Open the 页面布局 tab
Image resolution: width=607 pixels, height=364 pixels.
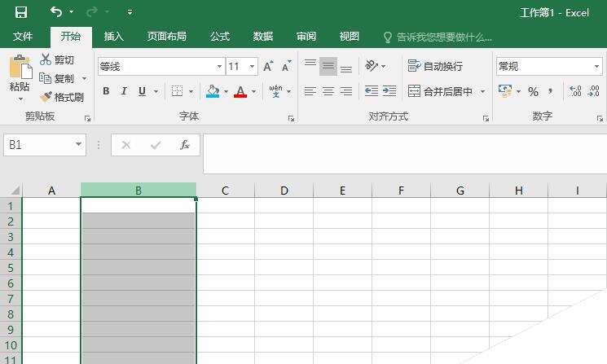(x=167, y=37)
